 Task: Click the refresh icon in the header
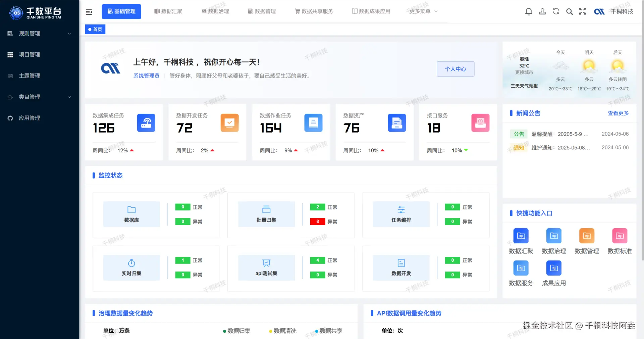[556, 11]
